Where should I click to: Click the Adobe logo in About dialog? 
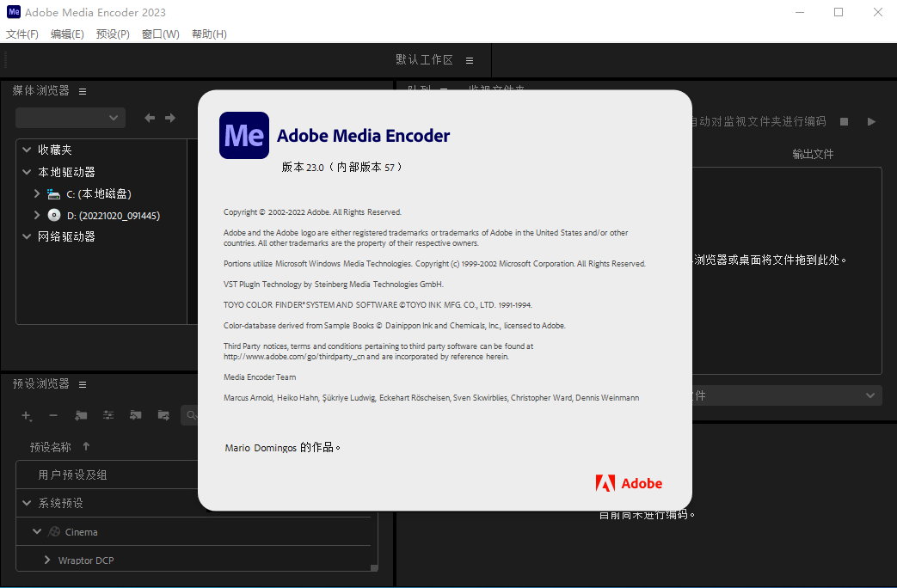[629, 483]
